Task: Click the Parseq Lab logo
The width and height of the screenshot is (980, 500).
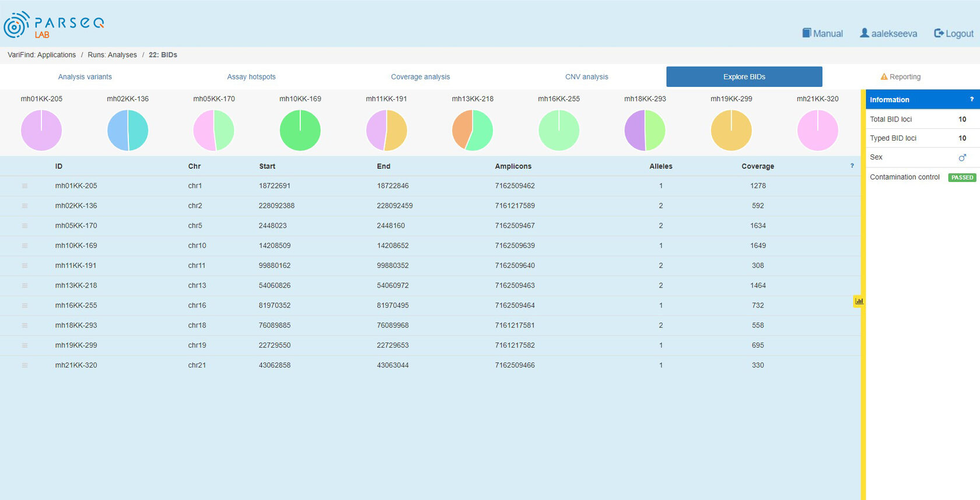Action: (x=54, y=25)
